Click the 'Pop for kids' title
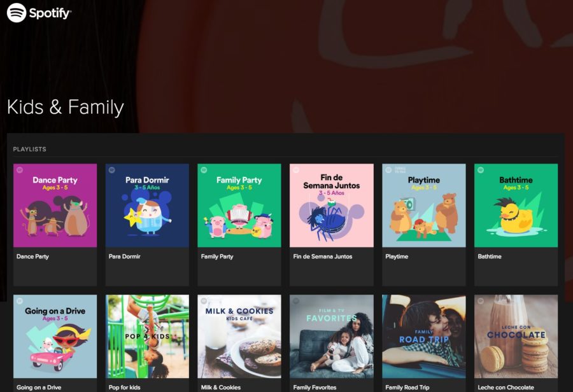Screen dimensions: 573x392 124,388
